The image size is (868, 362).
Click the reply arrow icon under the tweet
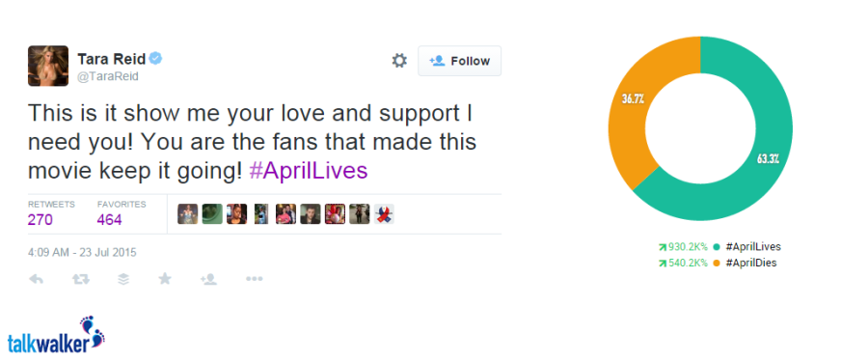(36, 279)
